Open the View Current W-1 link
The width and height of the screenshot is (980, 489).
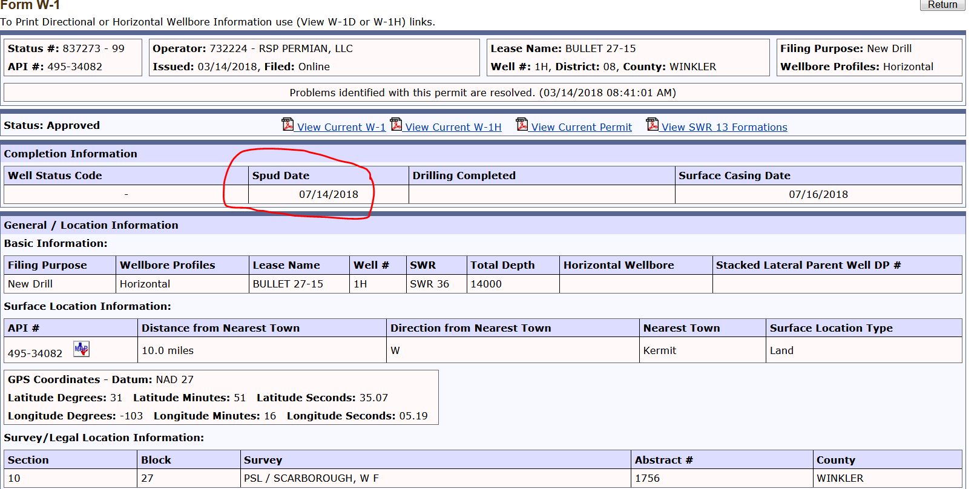341,127
